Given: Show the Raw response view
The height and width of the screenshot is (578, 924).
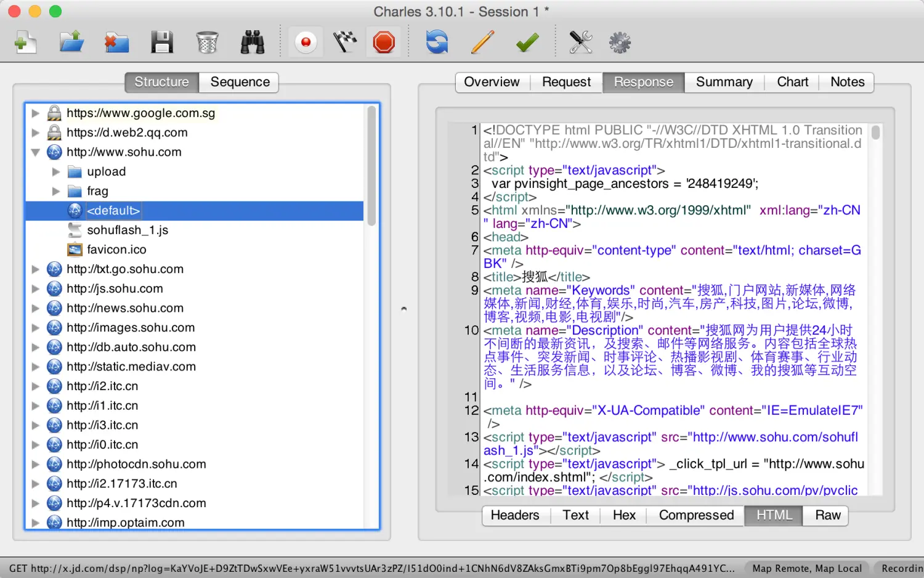Looking at the screenshot, I should (x=827, y=515).
